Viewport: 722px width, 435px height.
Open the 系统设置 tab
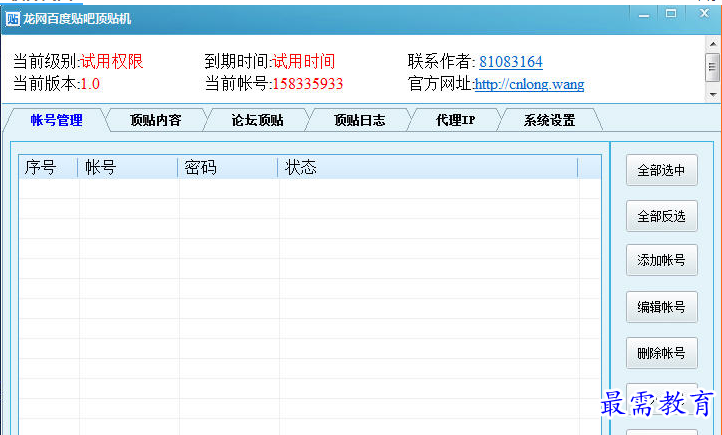(x=549, y=121)
